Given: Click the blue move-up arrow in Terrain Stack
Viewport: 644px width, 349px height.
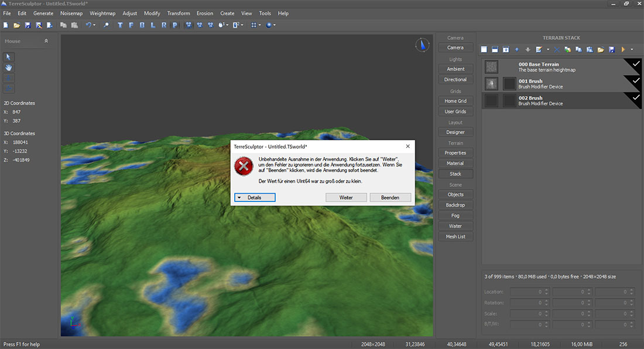Looking at the screenshot, I should [517, 49].
